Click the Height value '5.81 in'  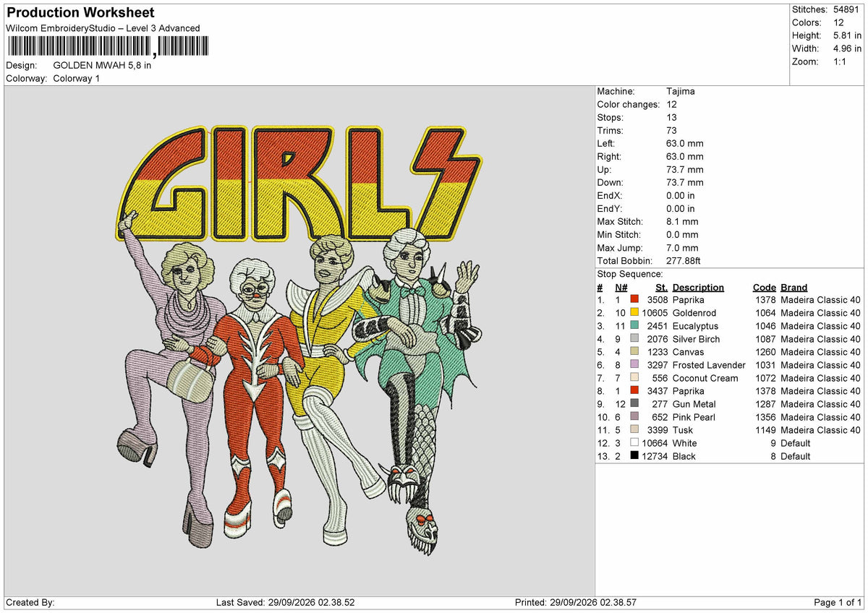[x=847, y=35]
